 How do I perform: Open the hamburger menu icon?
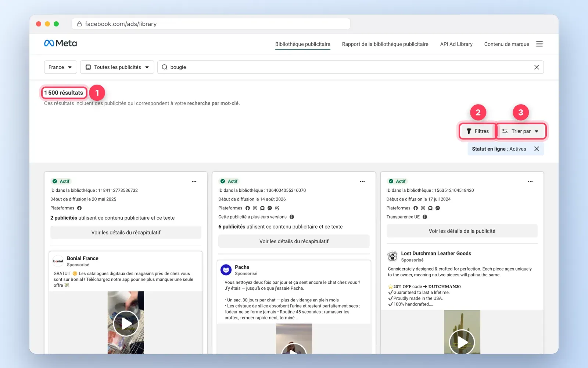click(x=539, y=44)
